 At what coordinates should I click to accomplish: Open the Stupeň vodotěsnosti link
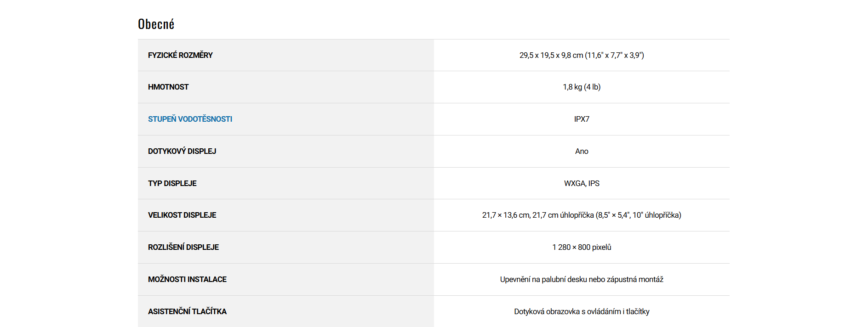pos(190,119)
